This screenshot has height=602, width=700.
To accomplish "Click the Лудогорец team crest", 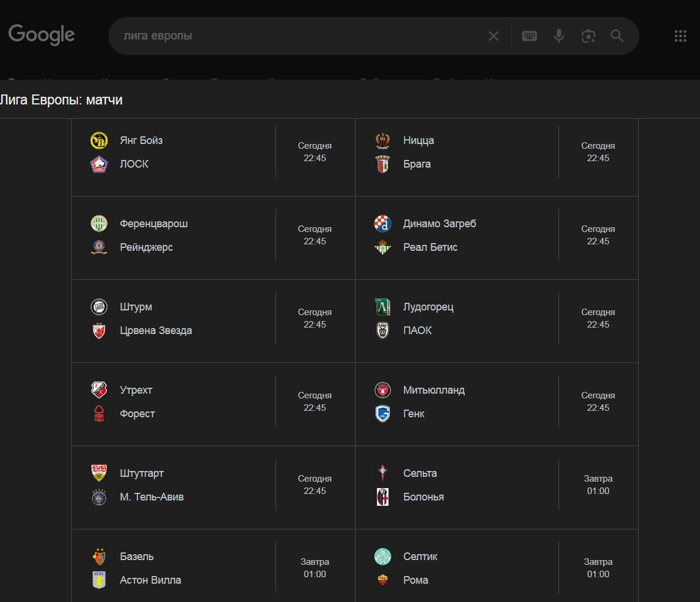I will (383, 306).
